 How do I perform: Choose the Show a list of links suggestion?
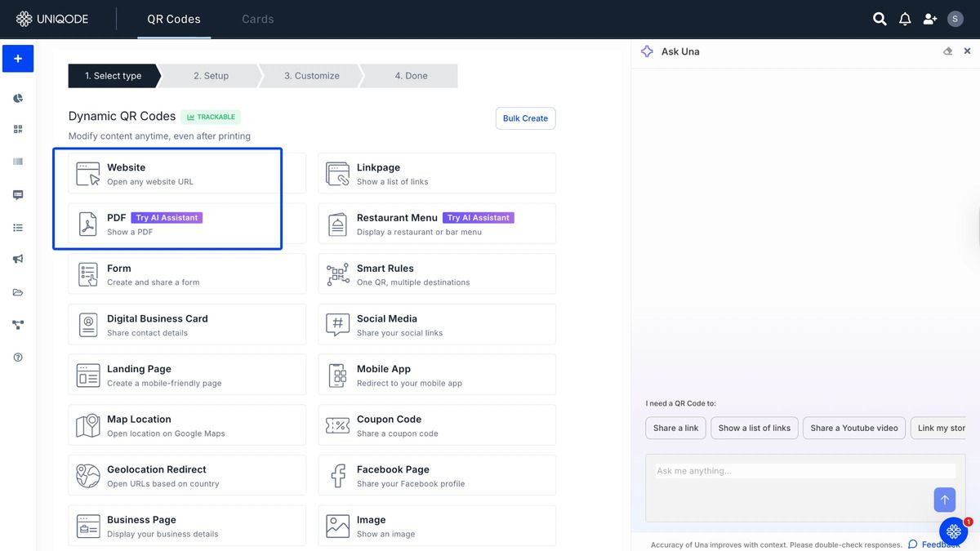point(755,428)
